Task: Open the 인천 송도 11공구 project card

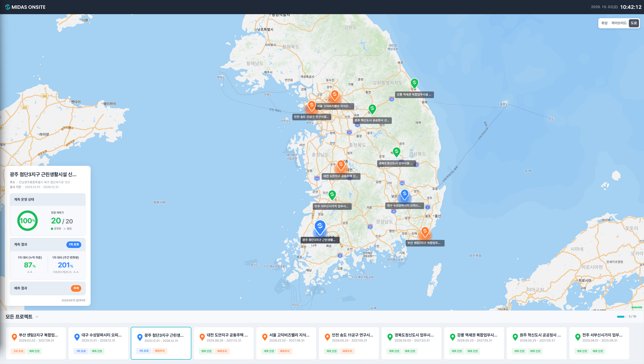Action: pyautogui.click(x=349, y=343)
